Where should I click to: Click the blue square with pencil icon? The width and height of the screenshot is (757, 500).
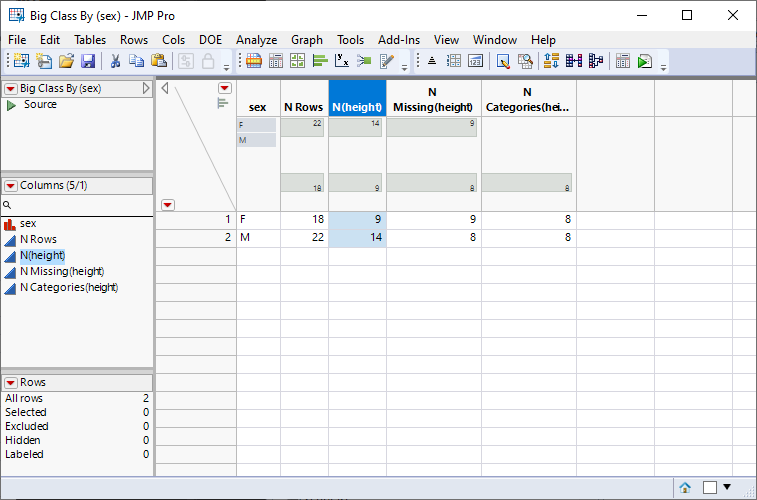[503, 61]
